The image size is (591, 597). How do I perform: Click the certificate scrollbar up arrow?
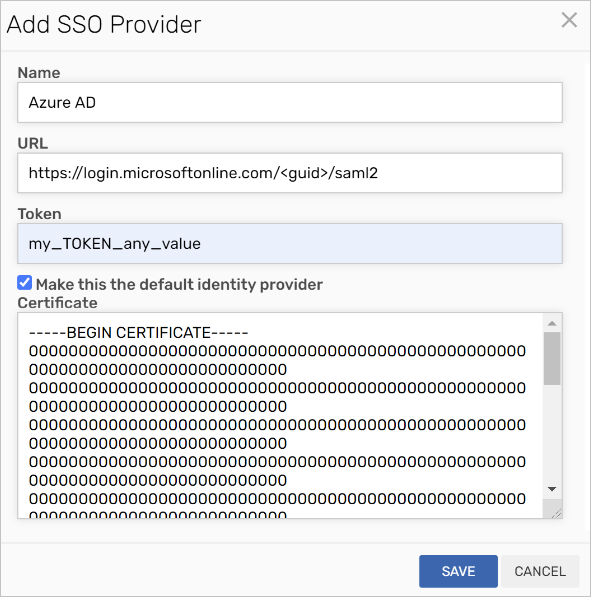(552, 323)
